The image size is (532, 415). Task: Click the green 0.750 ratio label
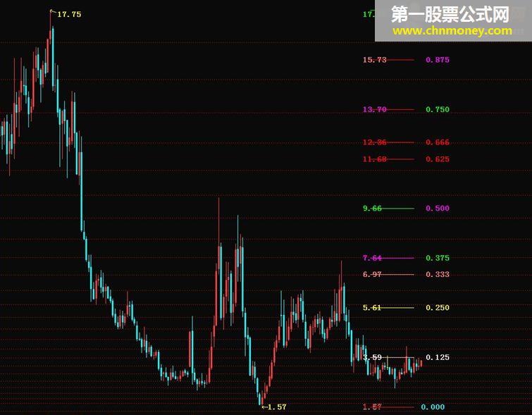(x=438, y=110)
